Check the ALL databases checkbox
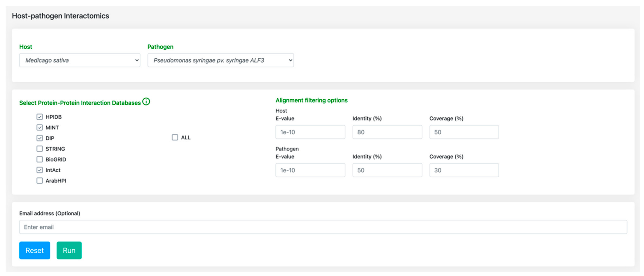Screen dimensions: 644x276 pos(175,137)
